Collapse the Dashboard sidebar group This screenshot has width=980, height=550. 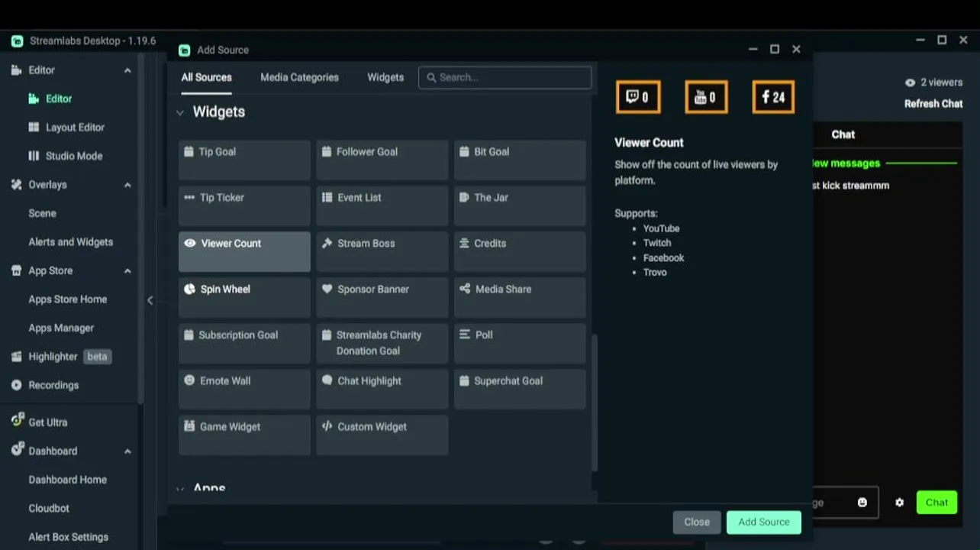pyautogui.click(x=127, y=451)
